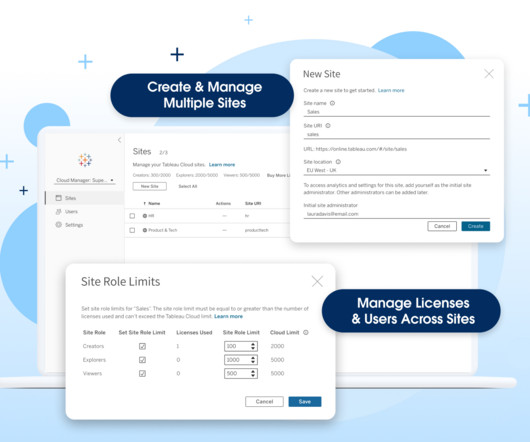Viewport: 530px width, 442px height.
Task: Click the Initial site administrator field
Action: point(396,214)
